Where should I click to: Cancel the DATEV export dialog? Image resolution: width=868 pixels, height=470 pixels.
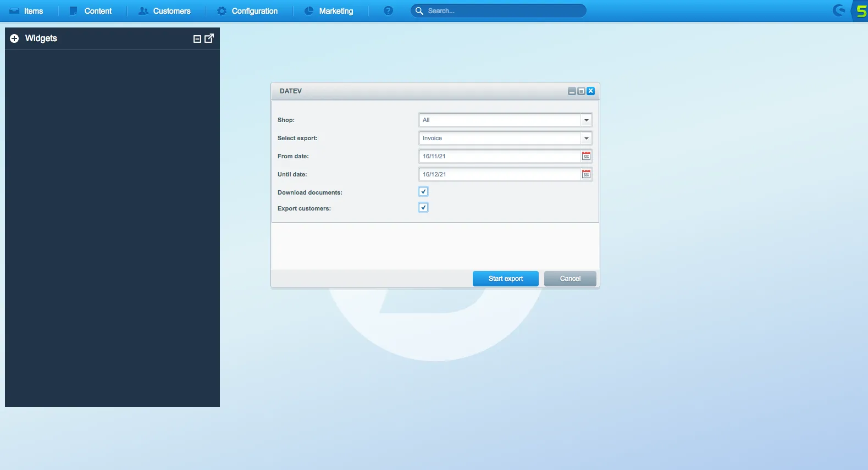[x=570, y=279]
